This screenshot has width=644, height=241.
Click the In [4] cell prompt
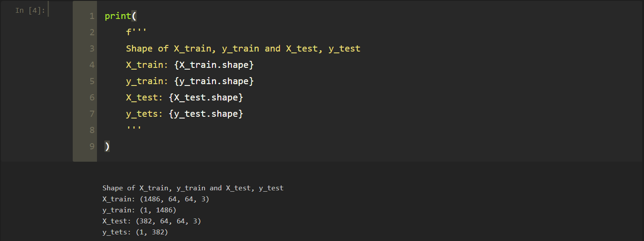(30, 11)
